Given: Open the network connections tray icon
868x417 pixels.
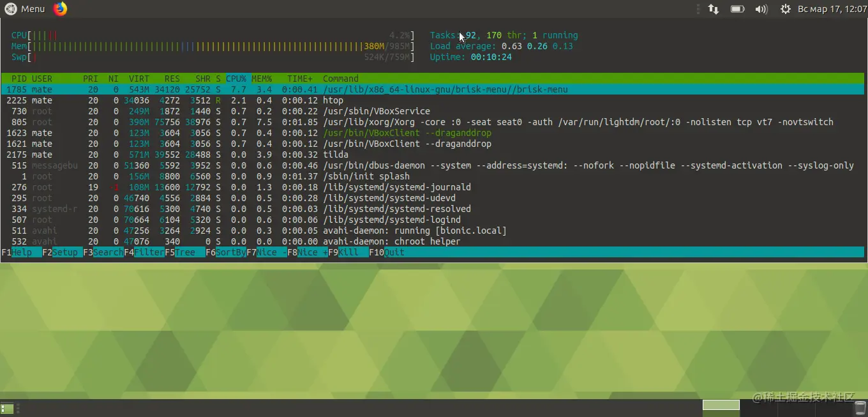Looking at the screenshot, I should (714, 9).
